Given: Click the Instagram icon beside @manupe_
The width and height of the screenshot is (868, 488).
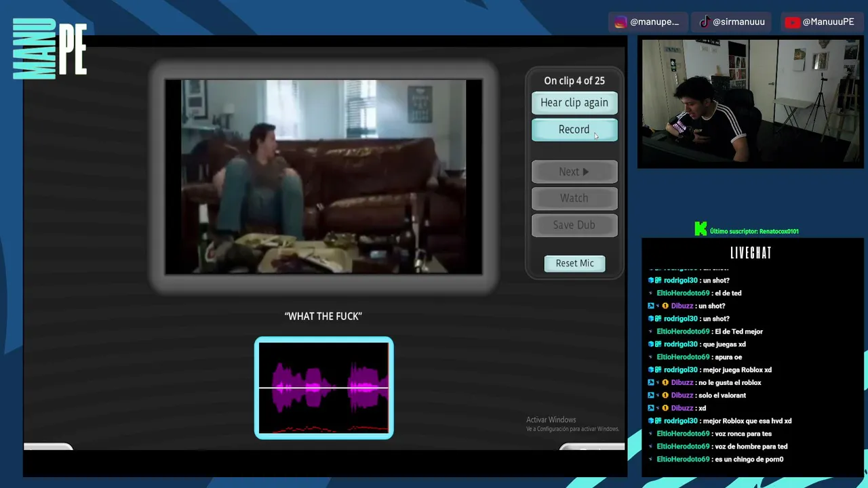Looking at the screenshot, I should click(x=620, y=22).
